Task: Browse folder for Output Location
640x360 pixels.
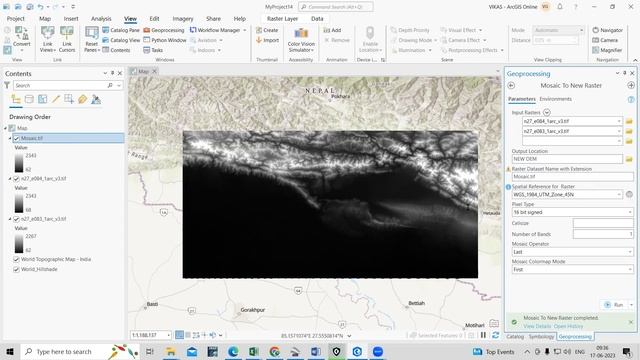Action: (x=629, y=159)
